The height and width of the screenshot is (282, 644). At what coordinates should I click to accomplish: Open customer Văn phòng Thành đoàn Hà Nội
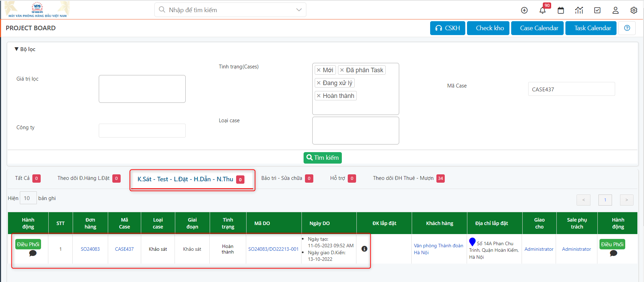[x=438, y=249]
